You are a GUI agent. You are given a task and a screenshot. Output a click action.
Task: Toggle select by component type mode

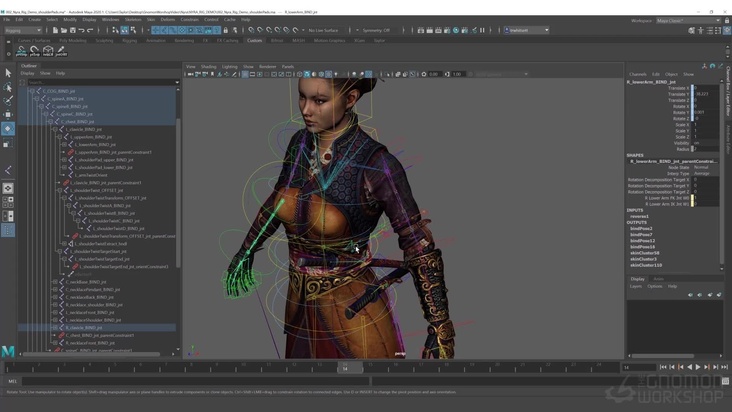pos(134,30)
